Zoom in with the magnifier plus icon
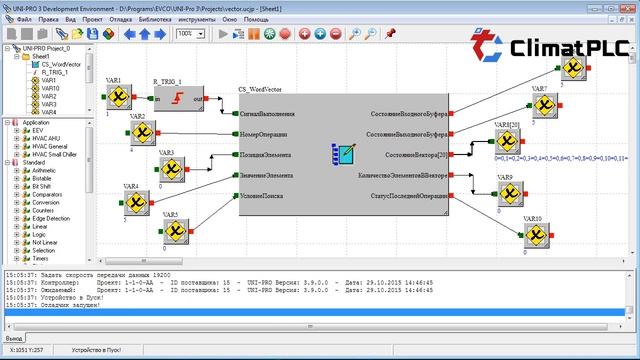This screenshot has width=640, height=360. pyautogui.click(x=355, y=34)
